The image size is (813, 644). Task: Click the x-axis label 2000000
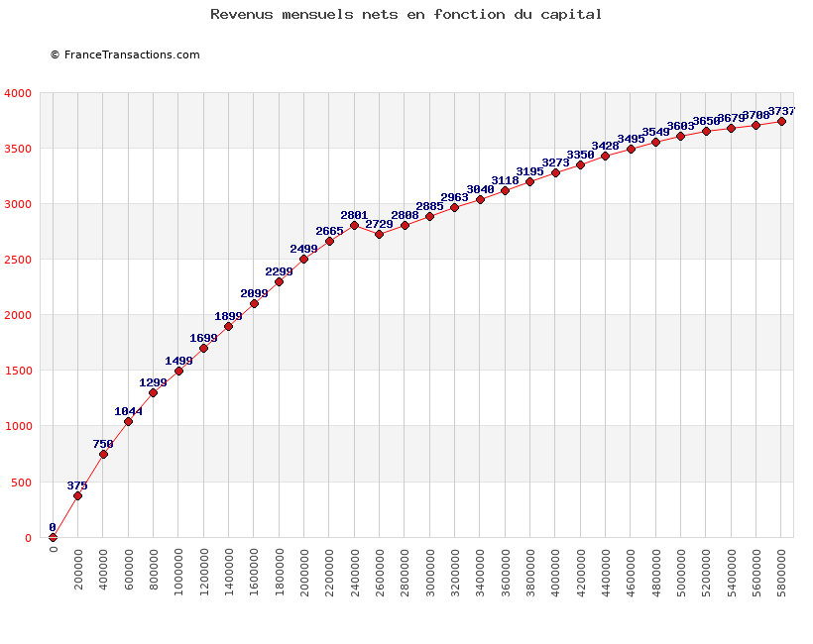[304, 573]
